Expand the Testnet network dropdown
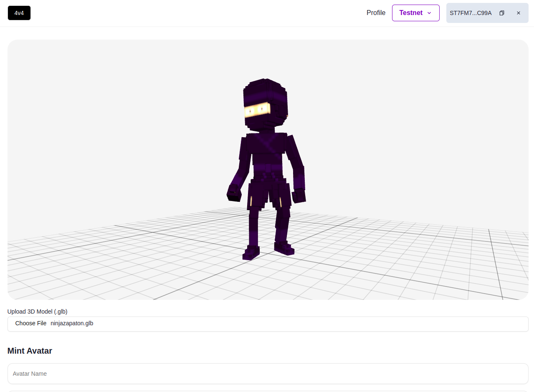The width and height of the screenshot is (534, 392). [x=415, y=13]
